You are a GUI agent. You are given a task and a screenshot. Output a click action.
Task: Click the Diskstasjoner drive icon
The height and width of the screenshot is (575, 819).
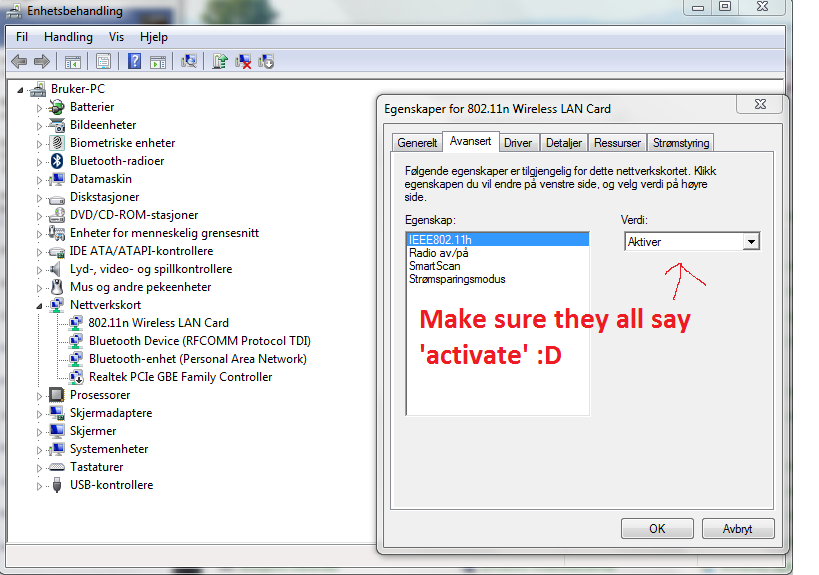(57, 197)
